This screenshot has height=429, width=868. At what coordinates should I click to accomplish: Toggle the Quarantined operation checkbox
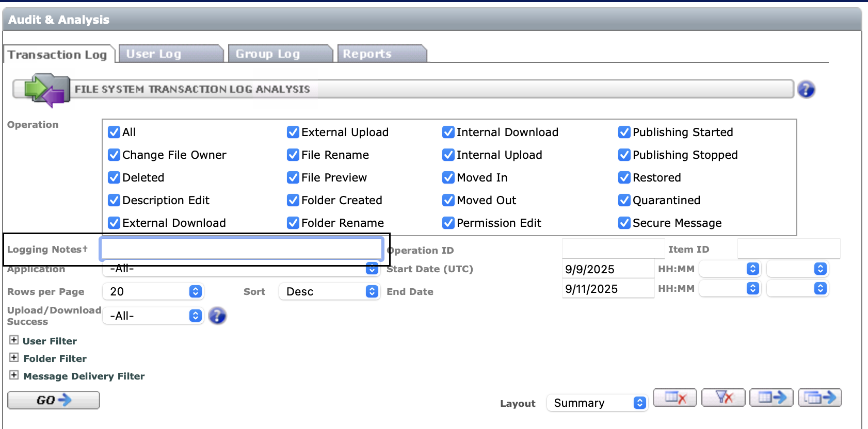point(624,201)
